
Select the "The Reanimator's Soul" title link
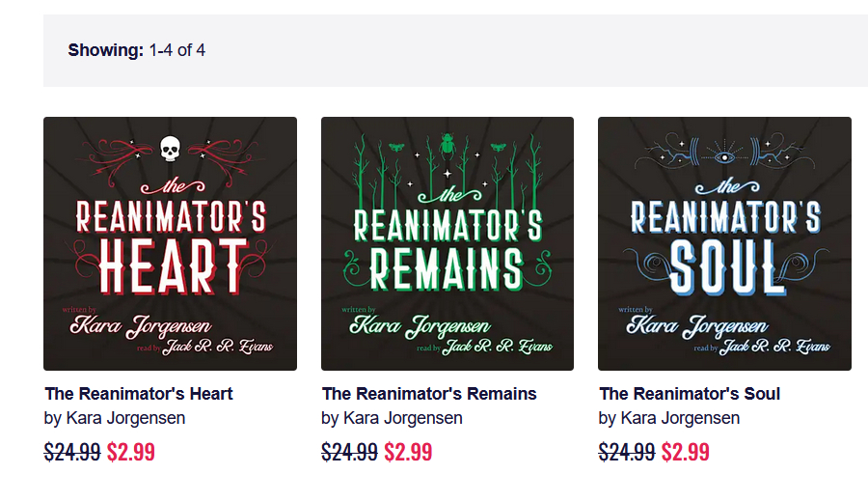click(x=690, y=394)
